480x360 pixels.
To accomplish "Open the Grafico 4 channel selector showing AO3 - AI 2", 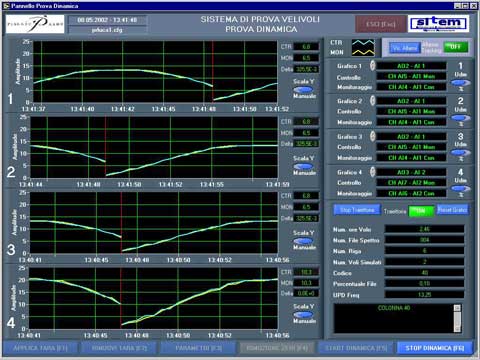I will point(411,172).
